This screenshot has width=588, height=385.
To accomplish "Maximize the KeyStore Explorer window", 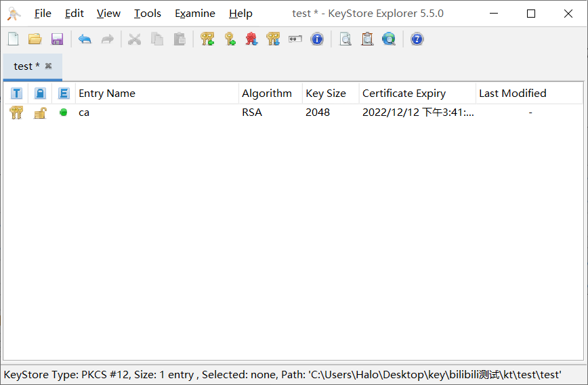I will click(x=531, y=14).
